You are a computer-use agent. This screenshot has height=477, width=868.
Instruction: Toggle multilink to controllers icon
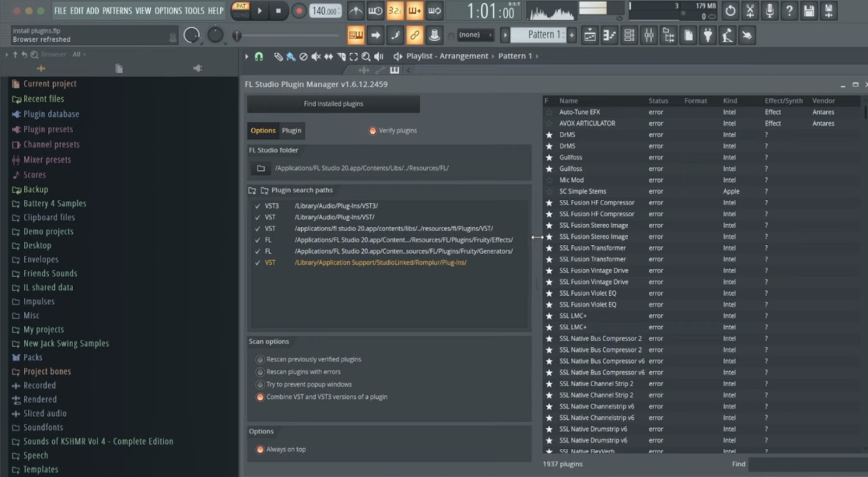[x=434, y=35]
